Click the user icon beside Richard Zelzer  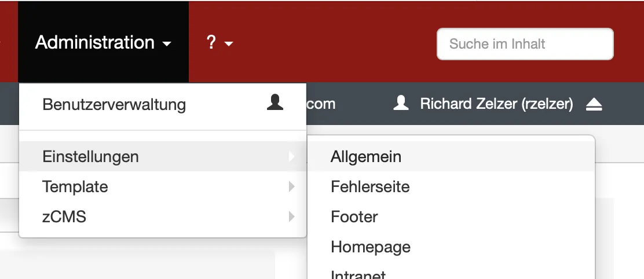[401, 104]
